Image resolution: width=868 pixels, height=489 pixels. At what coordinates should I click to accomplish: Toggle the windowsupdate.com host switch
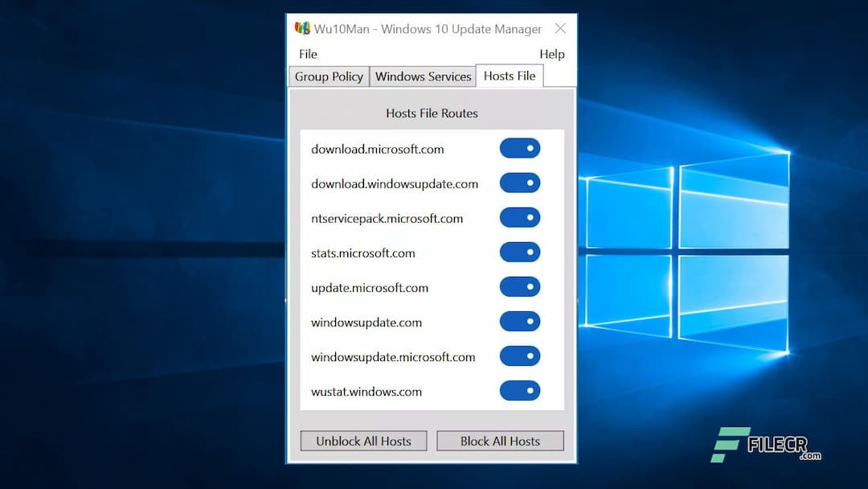point(519,321)
